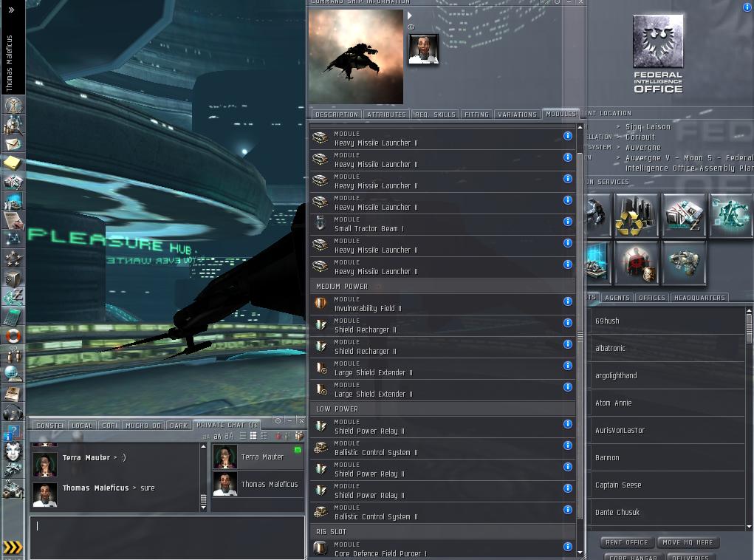Open the Bounty Office target icon

point(636,264)
